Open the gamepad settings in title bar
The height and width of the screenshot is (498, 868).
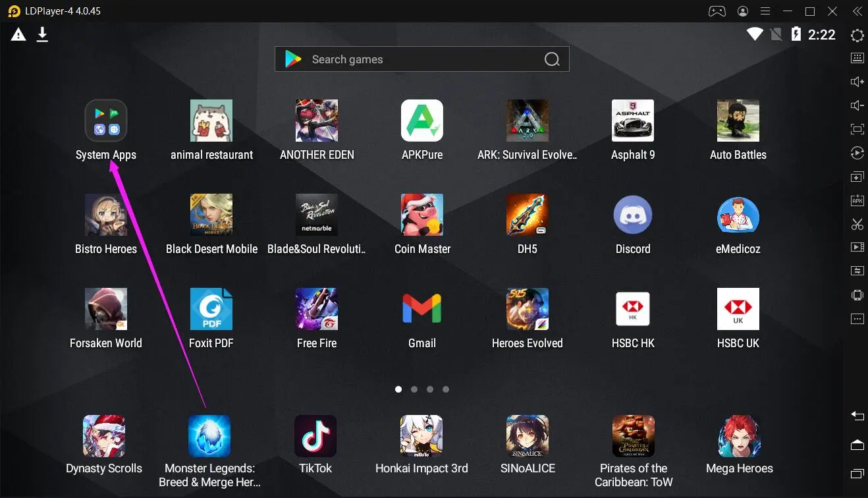(717, 11)
